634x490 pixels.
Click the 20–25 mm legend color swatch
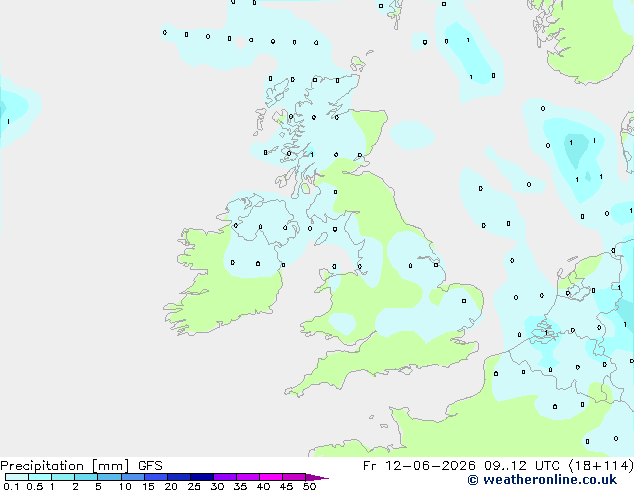pos(179,477)
